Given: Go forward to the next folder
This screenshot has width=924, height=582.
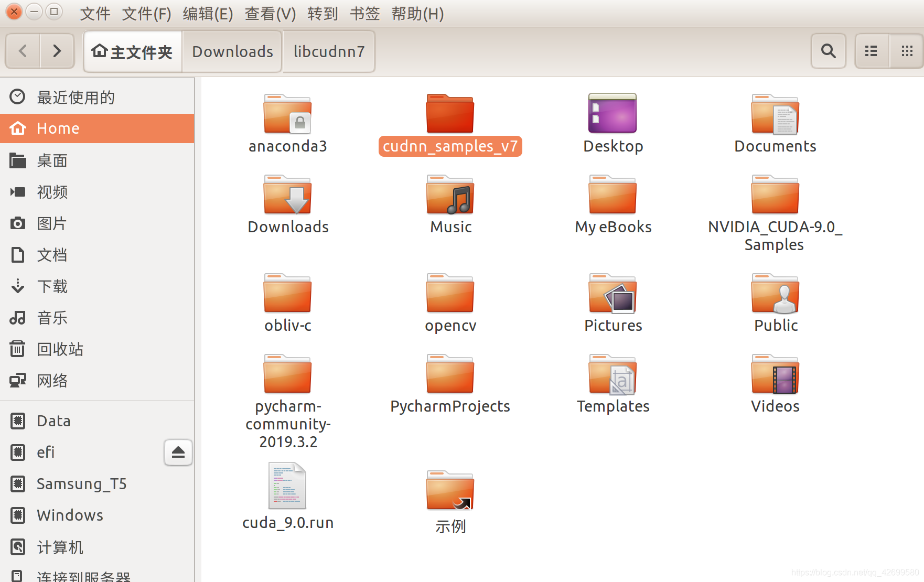Looking at the screenshot, I should [x=57, y=51].
